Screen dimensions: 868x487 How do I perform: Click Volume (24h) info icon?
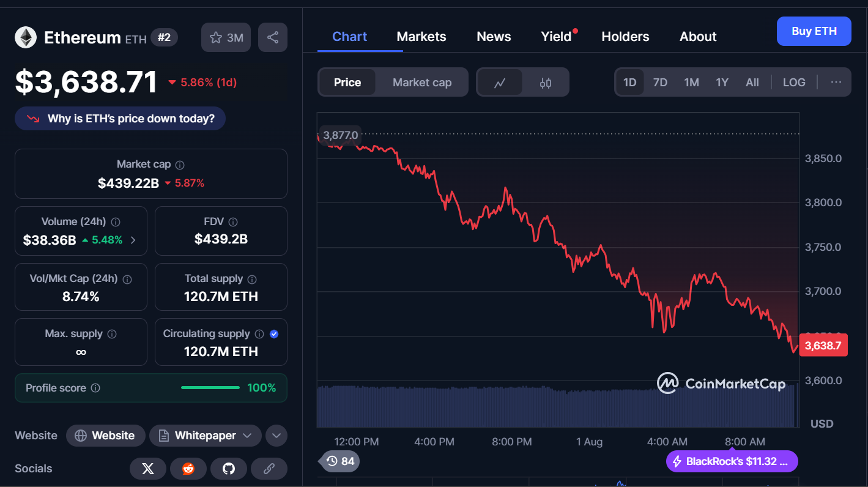pyautogui.click(x=116, y=222)
